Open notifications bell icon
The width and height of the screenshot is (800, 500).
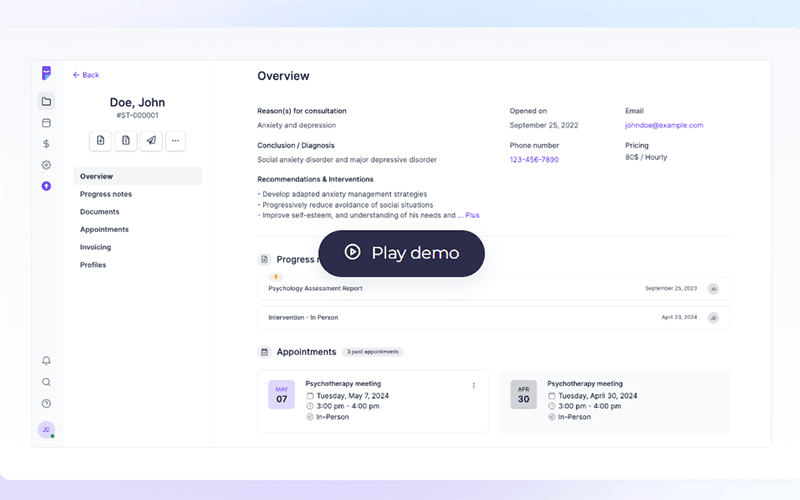(46, 361)
